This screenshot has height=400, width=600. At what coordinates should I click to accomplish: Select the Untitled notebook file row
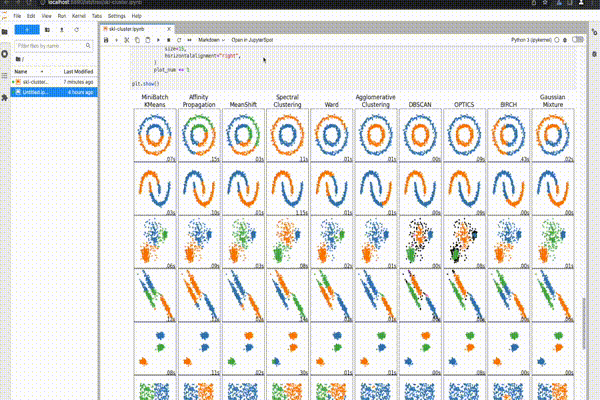[54, 92]
